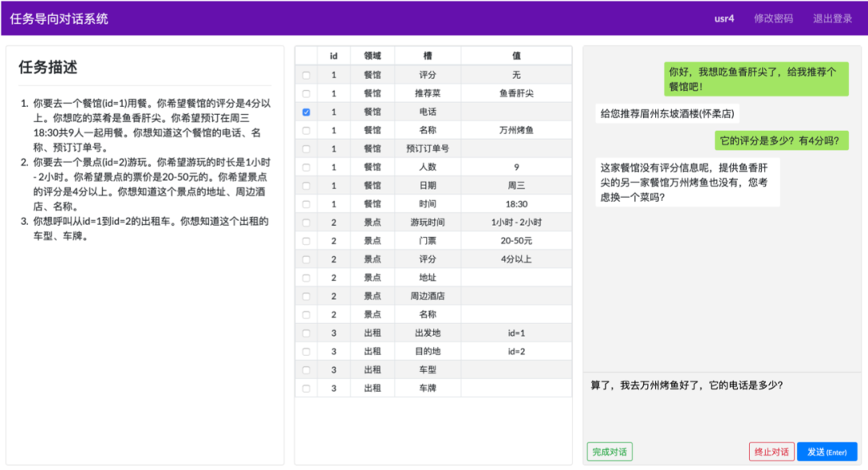Click the green 完成对话 button
Screen dimensions: 868x470
609,452
